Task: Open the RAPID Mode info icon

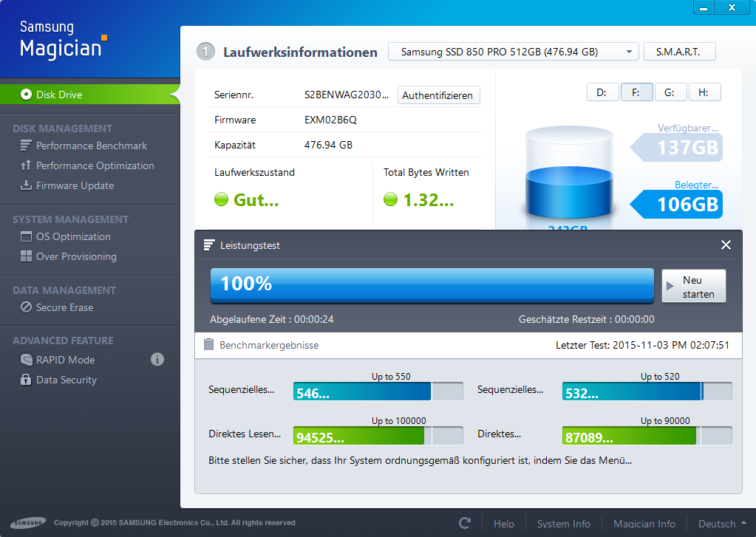Action: 157,359
